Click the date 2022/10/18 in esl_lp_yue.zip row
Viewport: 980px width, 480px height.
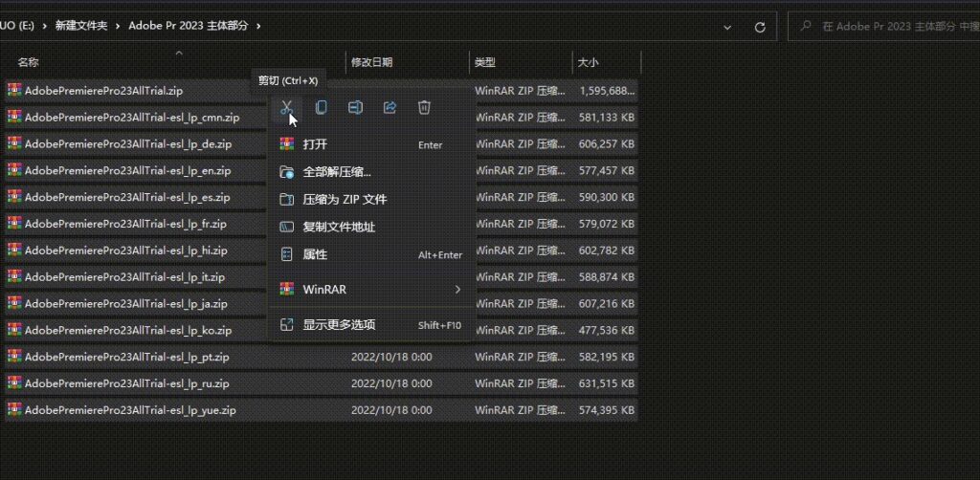[x=391, y=410]
